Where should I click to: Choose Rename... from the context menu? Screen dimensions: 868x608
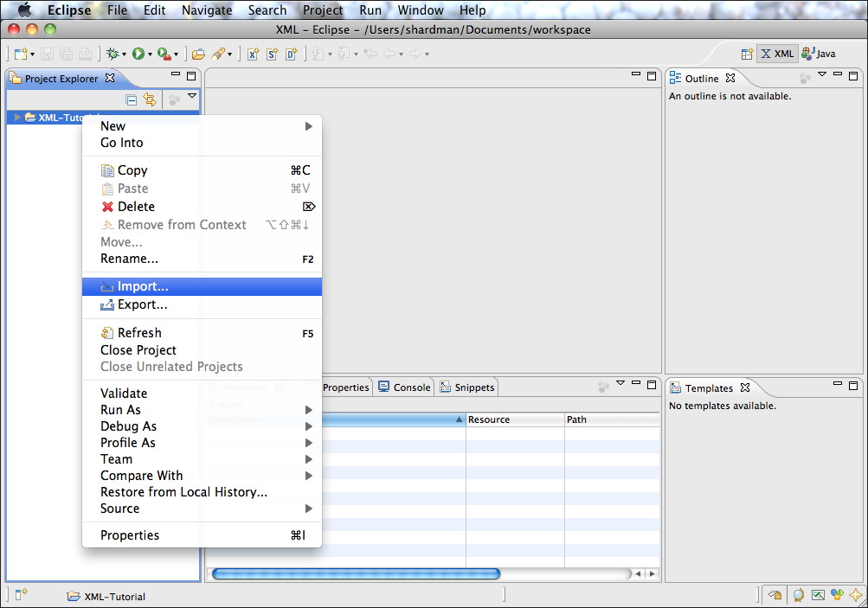pyautogui.click(x=202, y=259)
